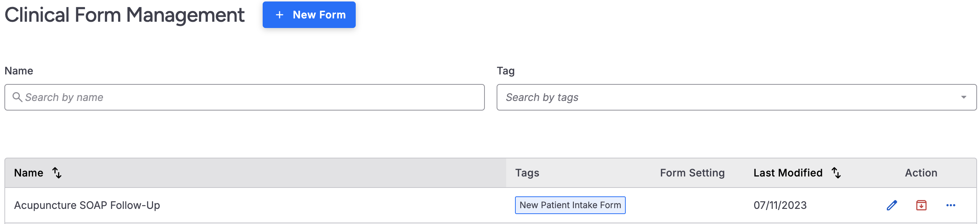Sort by Last Modified using sort arrows
Screen dimensions: 980x224
(836, 173)
